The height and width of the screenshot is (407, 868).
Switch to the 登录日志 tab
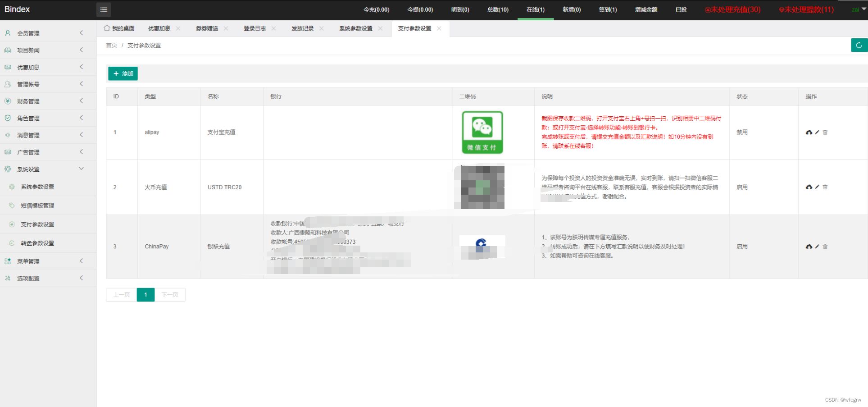click(x=254, y=28)
